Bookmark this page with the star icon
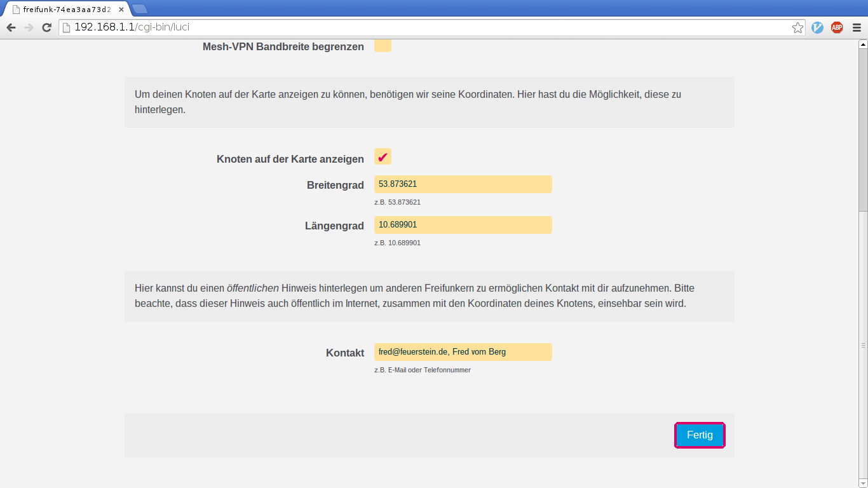The height and width of the screenshot is (488, 868). (797, 27)
